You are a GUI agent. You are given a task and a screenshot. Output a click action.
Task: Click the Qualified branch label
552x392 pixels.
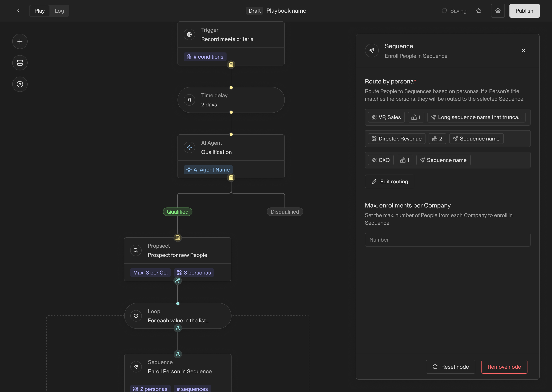pyautogui.click(x=177, y=212)
